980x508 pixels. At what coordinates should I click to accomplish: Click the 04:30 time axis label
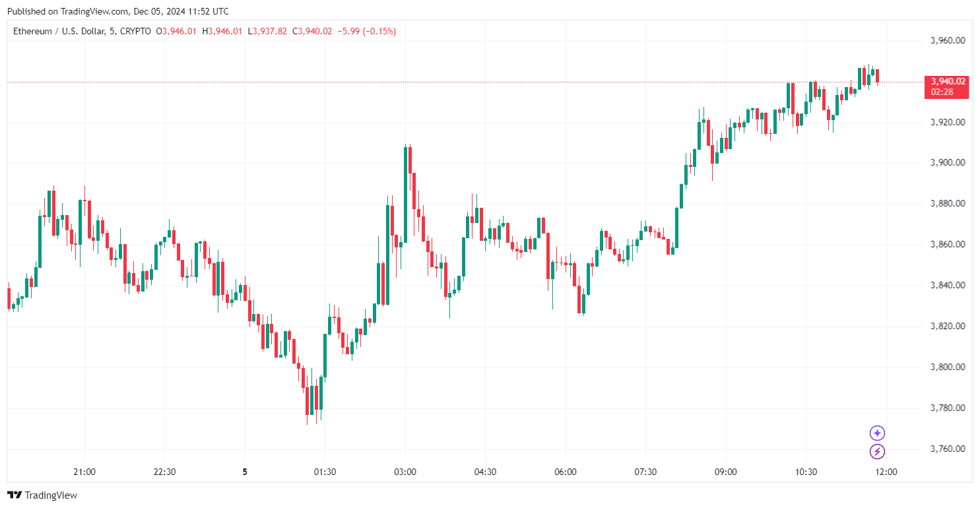pos(485,472)
